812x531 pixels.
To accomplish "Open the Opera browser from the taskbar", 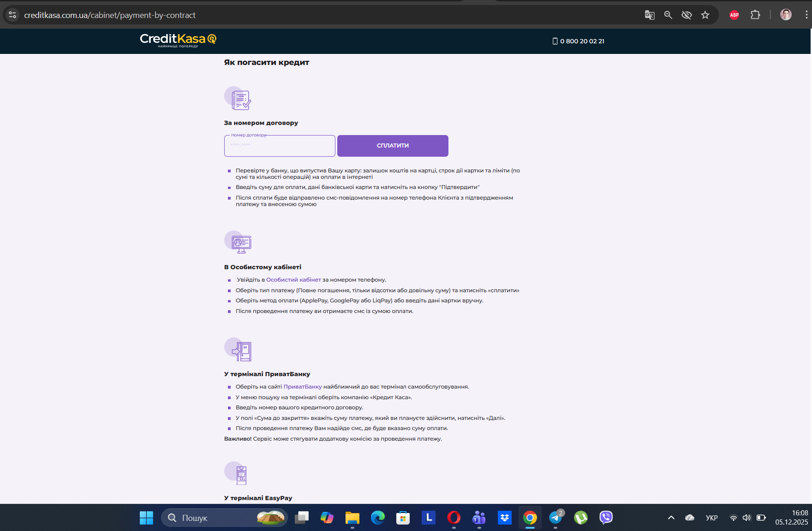I will pyautogui.click(x=454, y=518).
